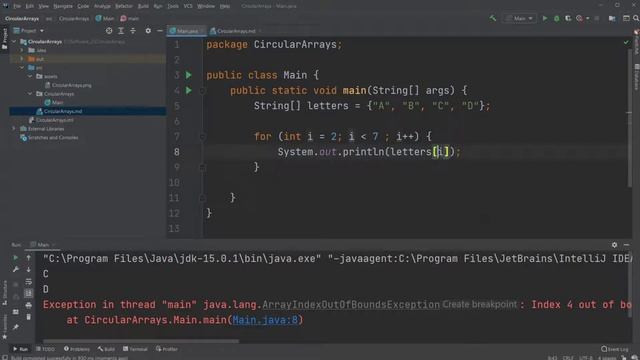Print the Run console output
The width and height of the screenshot is (640, 360).
pyautogui.click(x=28, y=305)
